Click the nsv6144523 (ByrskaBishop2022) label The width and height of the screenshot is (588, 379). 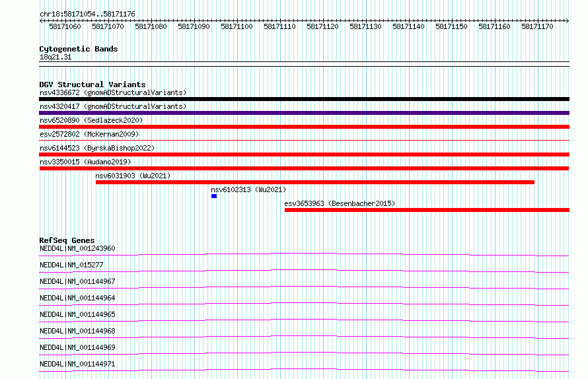click(x=97, y=148)
